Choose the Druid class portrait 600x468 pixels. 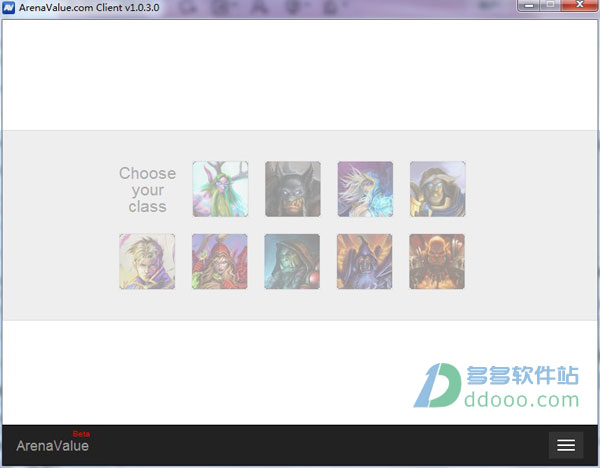[220, 189]
